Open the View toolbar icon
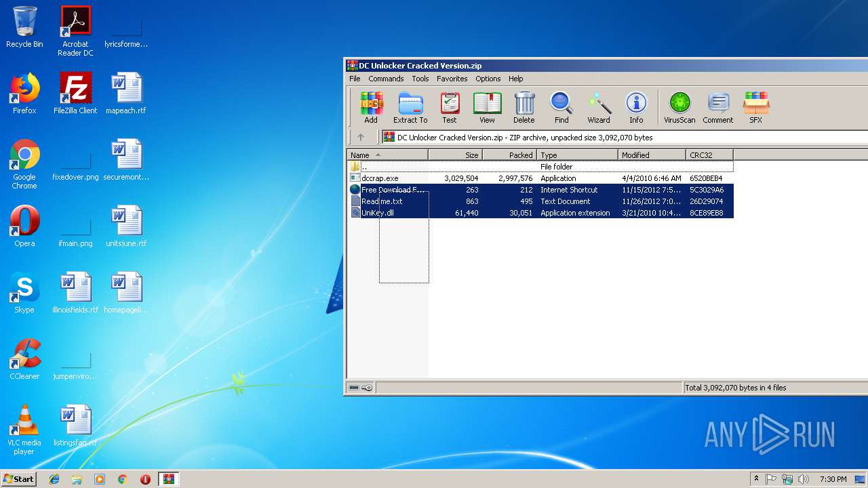Image resolution: width=868 pixels, height=488 pixels. (487, 108)
